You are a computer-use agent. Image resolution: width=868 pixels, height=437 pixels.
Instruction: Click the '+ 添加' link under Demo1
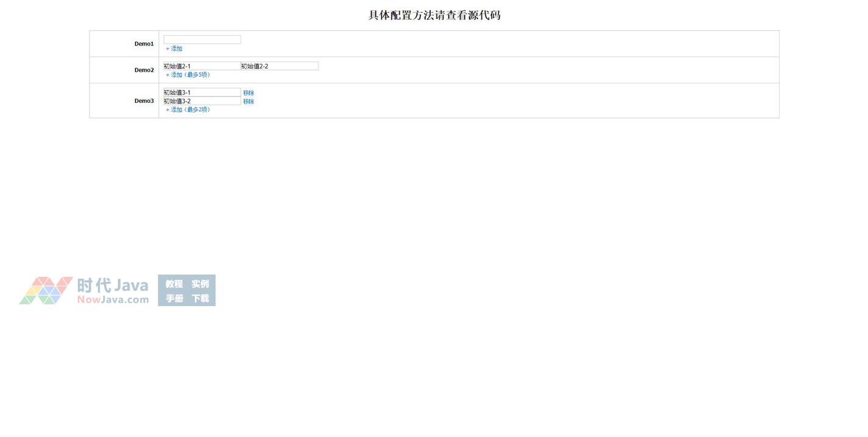(x=174, y=49)
